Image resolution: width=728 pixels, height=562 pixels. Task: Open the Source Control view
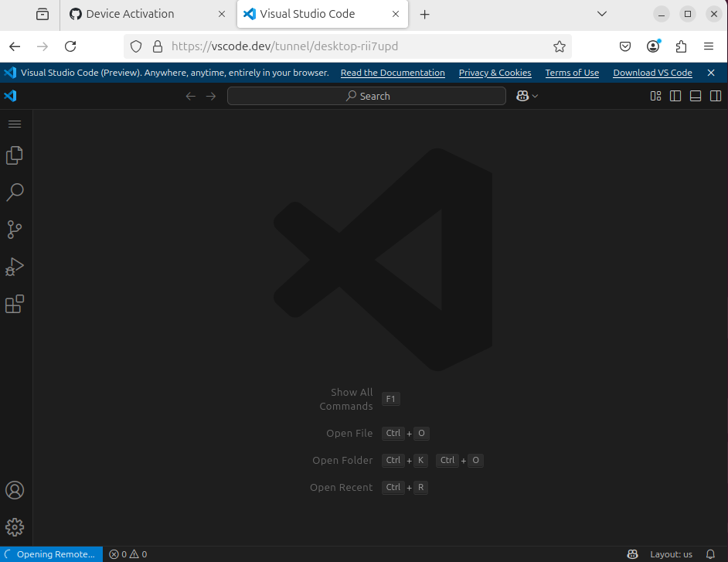(x=14, y=229)
